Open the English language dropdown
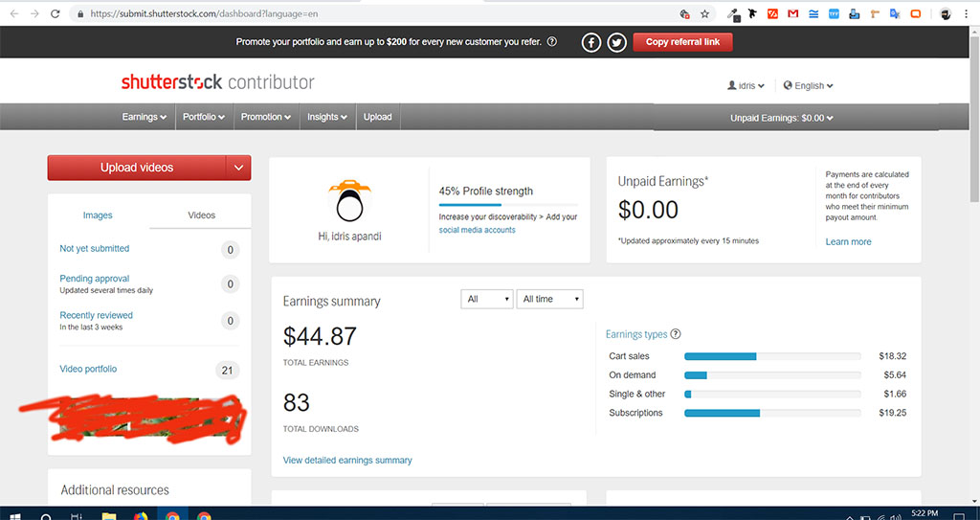Screen dimensions: 980x520 pyautogui.click(x=808, y=86)
